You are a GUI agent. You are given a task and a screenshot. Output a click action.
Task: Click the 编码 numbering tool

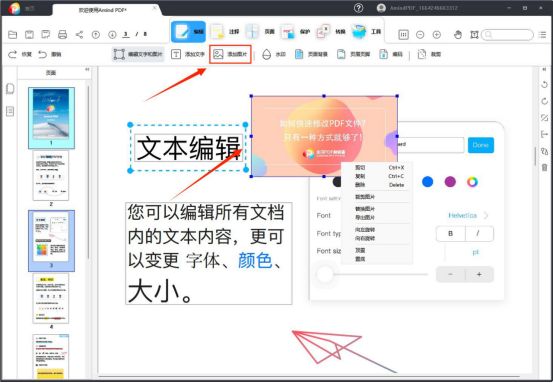coord(391,54)
